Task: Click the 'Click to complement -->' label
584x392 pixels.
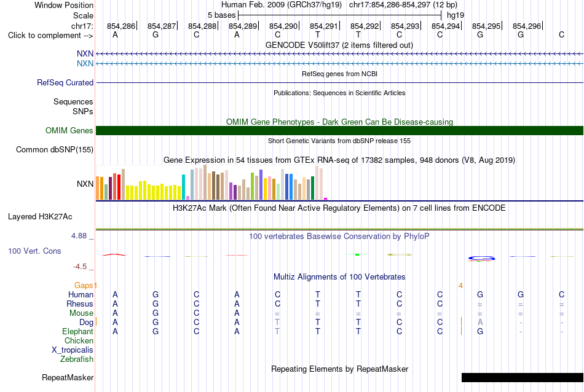Action: pyautogui.click(x=50, y=36)
